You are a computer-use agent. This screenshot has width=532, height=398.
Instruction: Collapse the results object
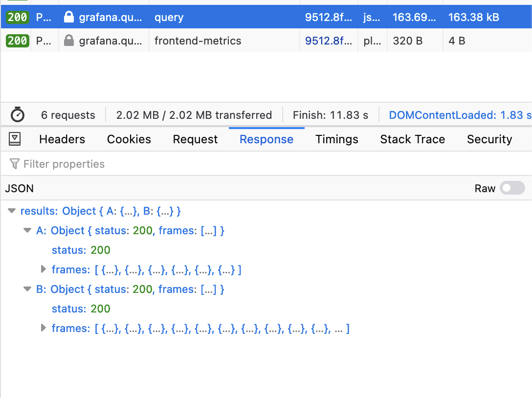click(11, 211)
